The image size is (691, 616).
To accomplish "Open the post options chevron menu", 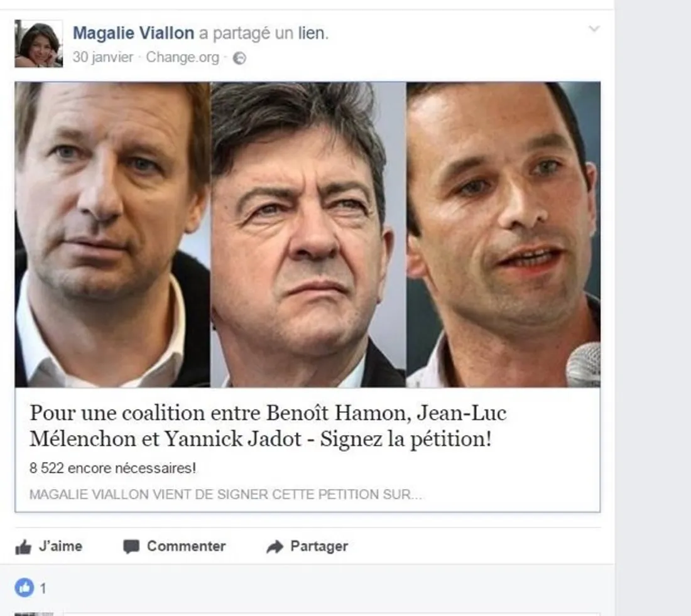I will [x=594, y=29].
